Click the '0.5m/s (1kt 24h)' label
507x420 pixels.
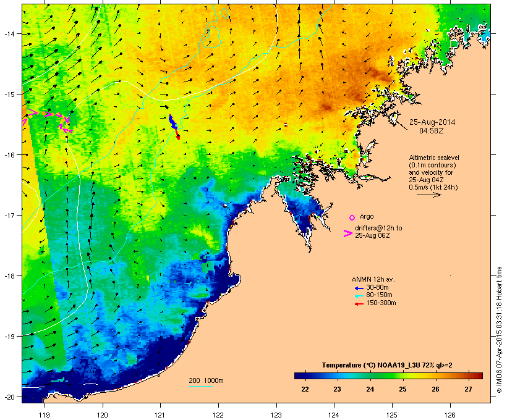433,187
